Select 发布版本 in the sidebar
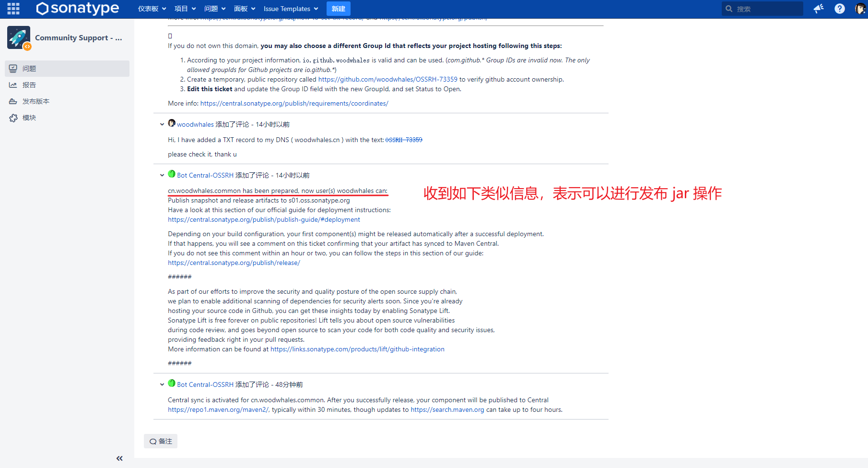The width and height of the screenshot is (868, 468). point(67,101)
